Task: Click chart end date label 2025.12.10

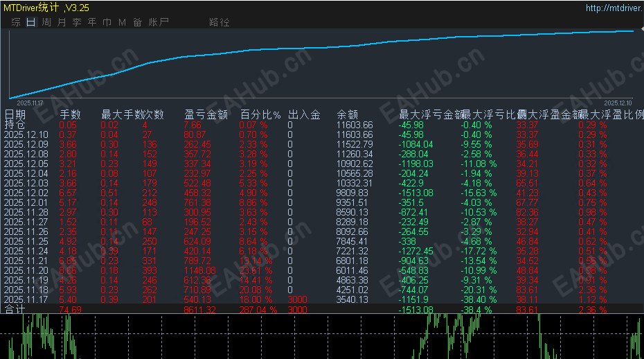Action: [x=618, y=103]
